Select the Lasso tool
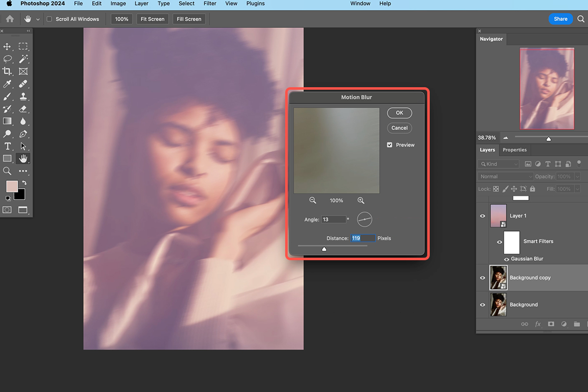 point(7,59)
